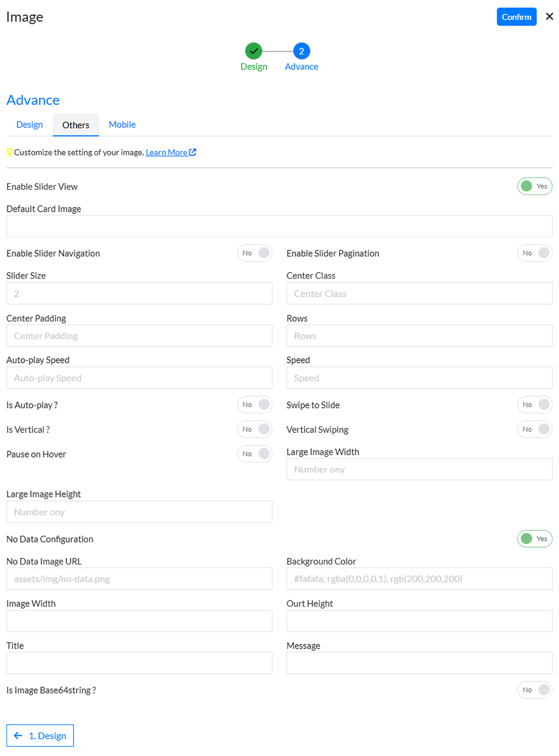Turn off No Data Configuration toggle
The width and height of the screenshot is (559, 756).
pos(534,539)
